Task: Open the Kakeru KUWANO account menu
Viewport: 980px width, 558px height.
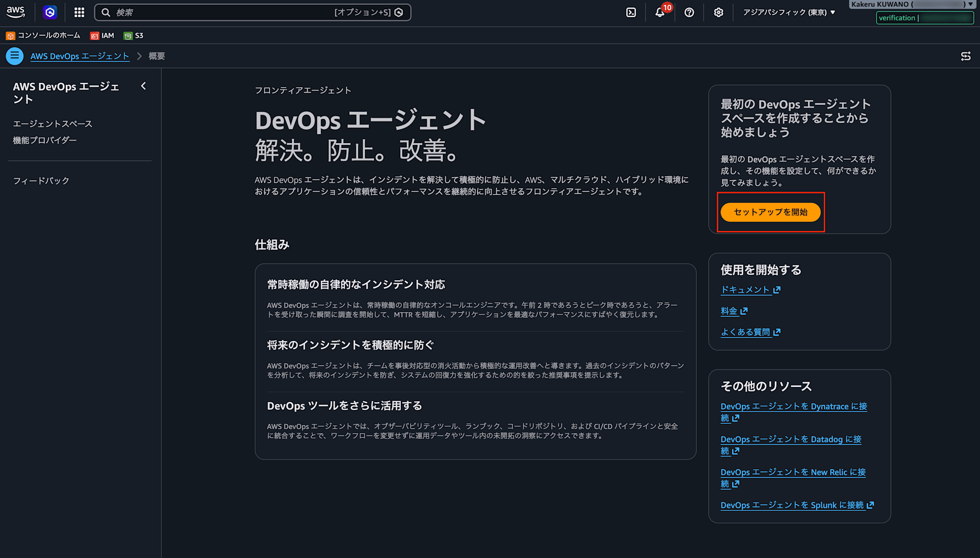Action: (x=912, y=4)
